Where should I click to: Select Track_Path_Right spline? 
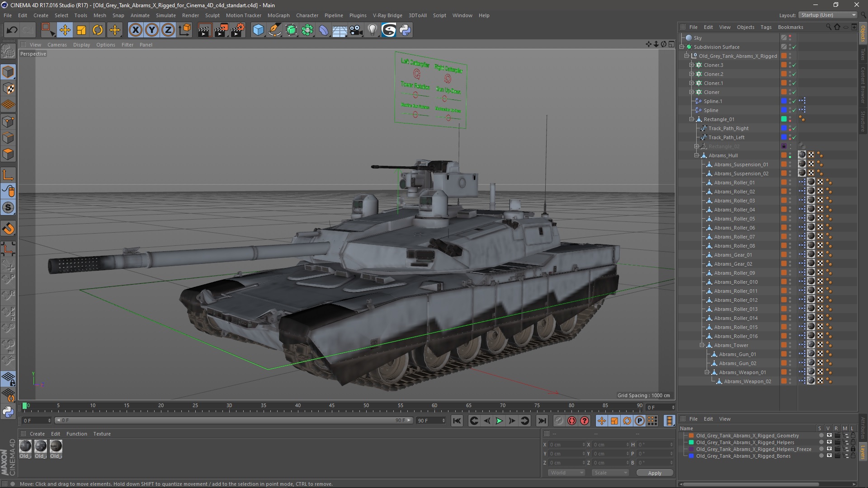(x=728, y=128)
